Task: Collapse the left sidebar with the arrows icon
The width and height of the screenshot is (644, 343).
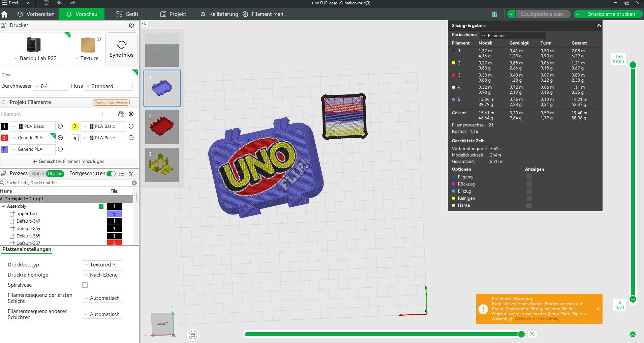Action: pos(144,24)
